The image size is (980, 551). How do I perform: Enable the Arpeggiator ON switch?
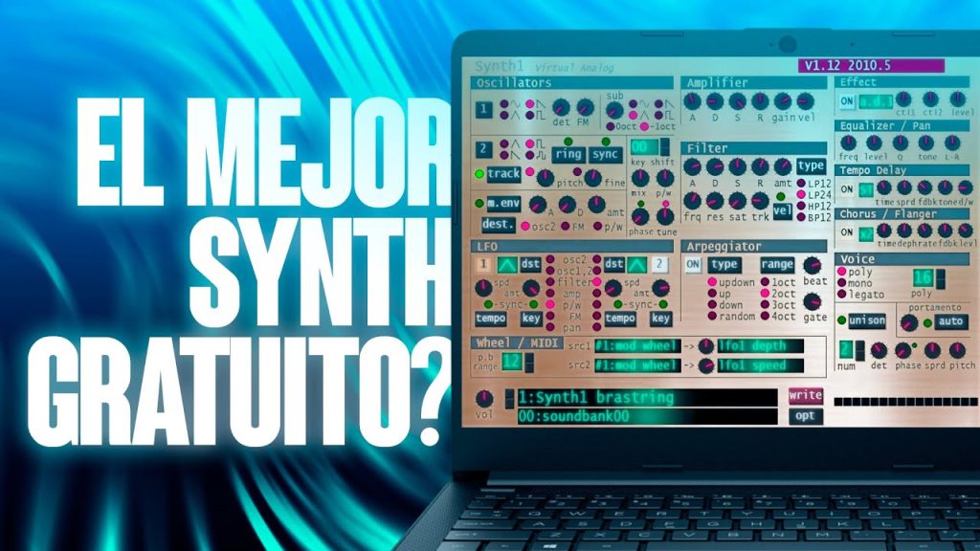[x=692, y=264]
